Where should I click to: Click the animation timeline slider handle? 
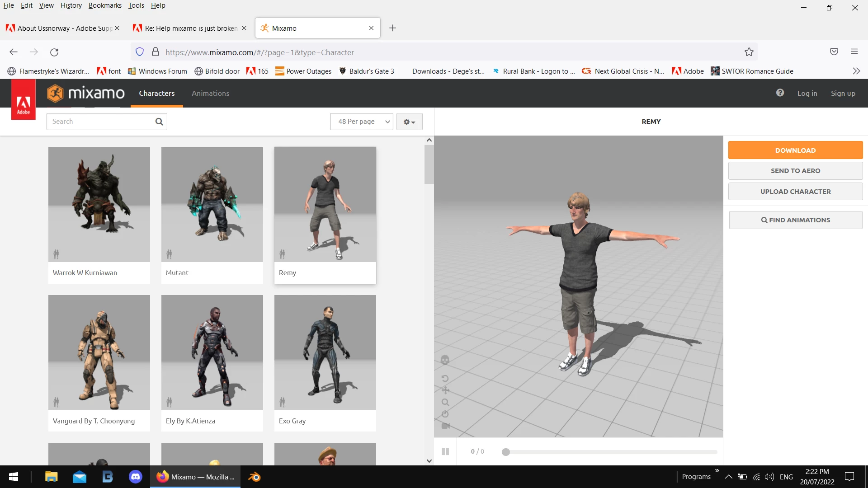pos(506,452)
